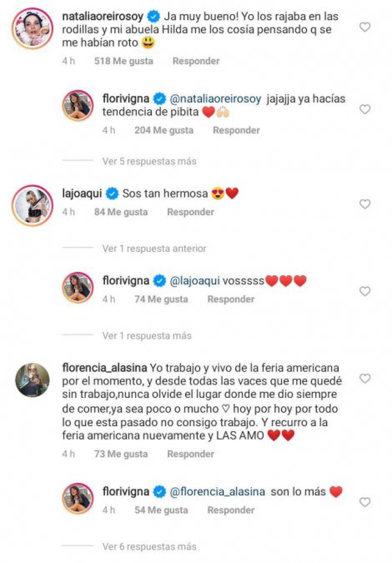Viewport: 392px width, 563px height.
Task: Like florencia_alasina's feria americana comment
Action: (365, 378)
